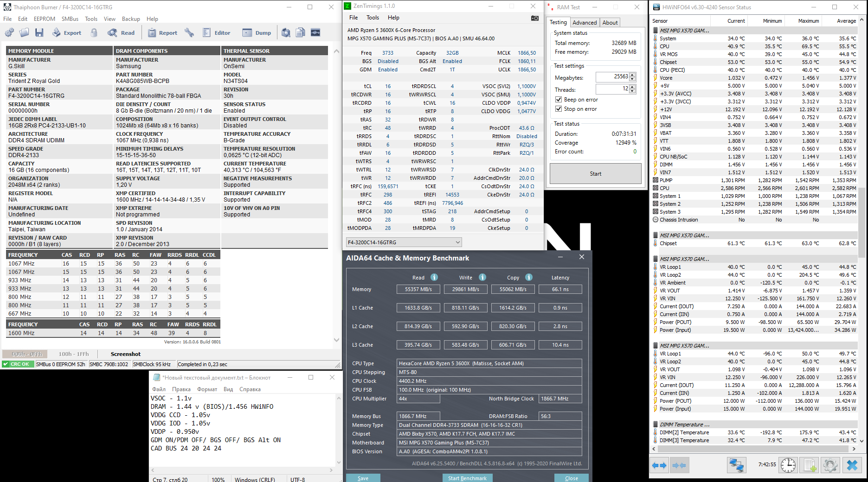
Task: Click the magnifier search icon after Dump
Action: (286, 32)
